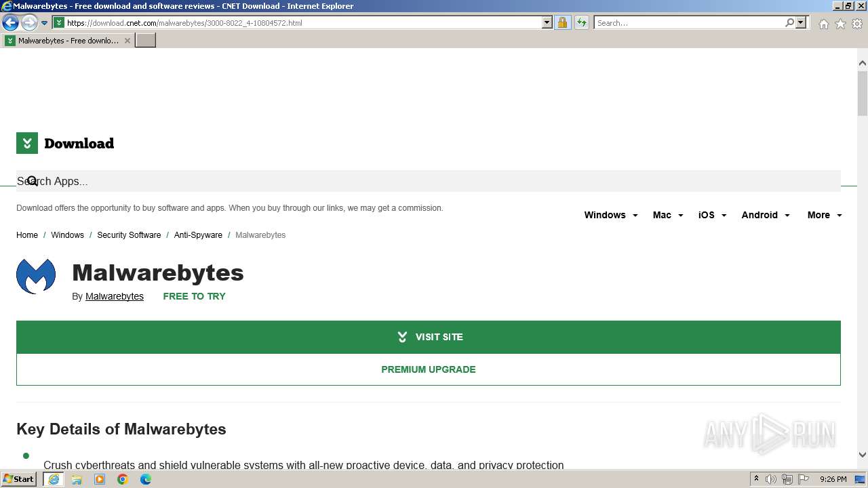Click Internet Explorer taskbar icon
Image resolution: width=868 pixels, height=488 pixels.
pyautogui.click(x=54, y=479)
